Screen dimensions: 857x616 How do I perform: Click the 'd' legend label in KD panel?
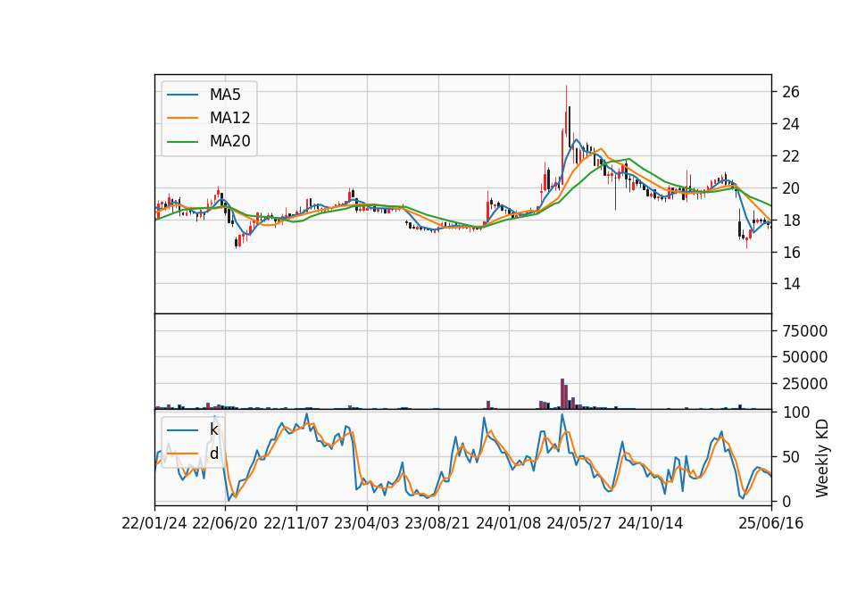(213, 454)
